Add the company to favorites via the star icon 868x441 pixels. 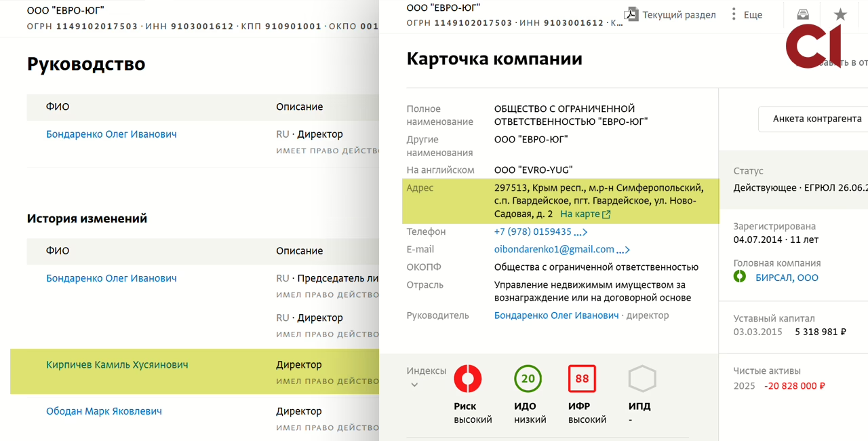840,14
